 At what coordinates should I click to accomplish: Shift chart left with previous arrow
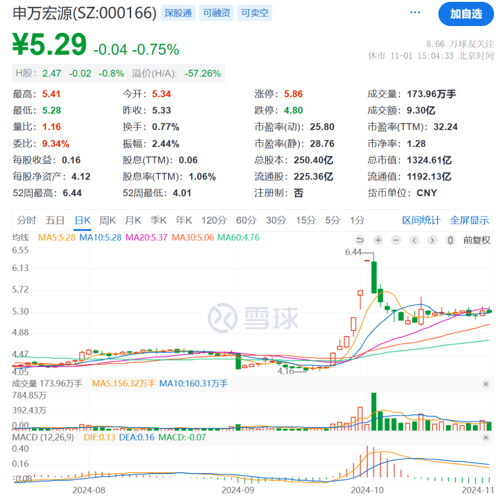coord(414,240)
